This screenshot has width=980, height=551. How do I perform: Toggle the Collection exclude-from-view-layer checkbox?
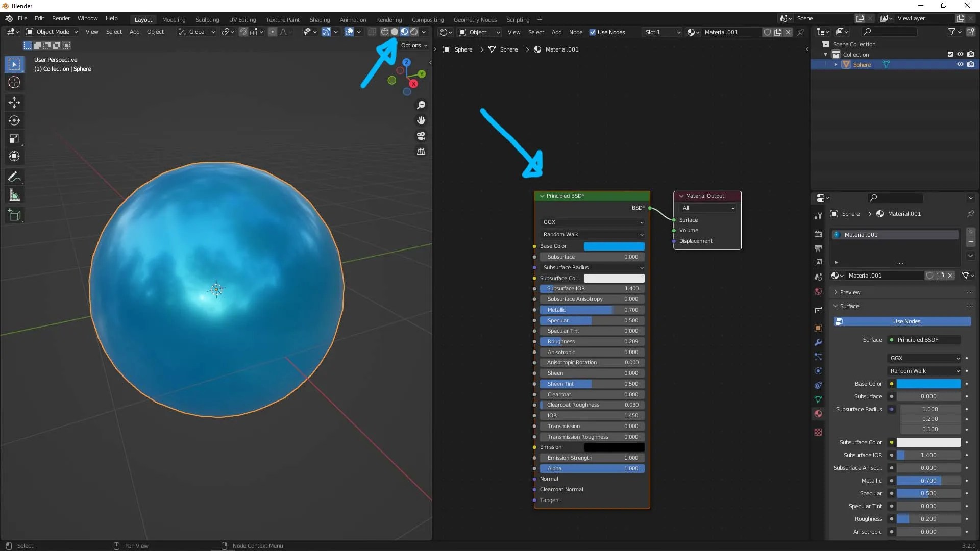(x=950, y=54)
